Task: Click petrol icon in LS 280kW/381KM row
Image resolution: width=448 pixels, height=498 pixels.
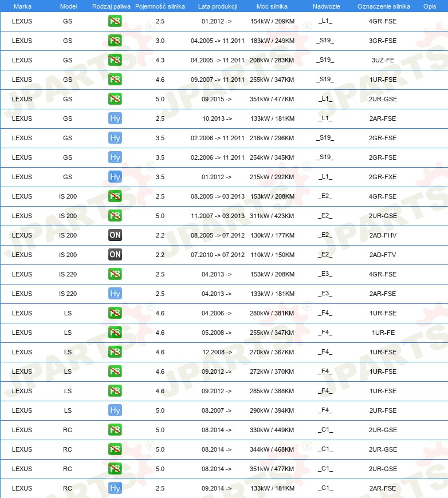Action: point(115,313)
